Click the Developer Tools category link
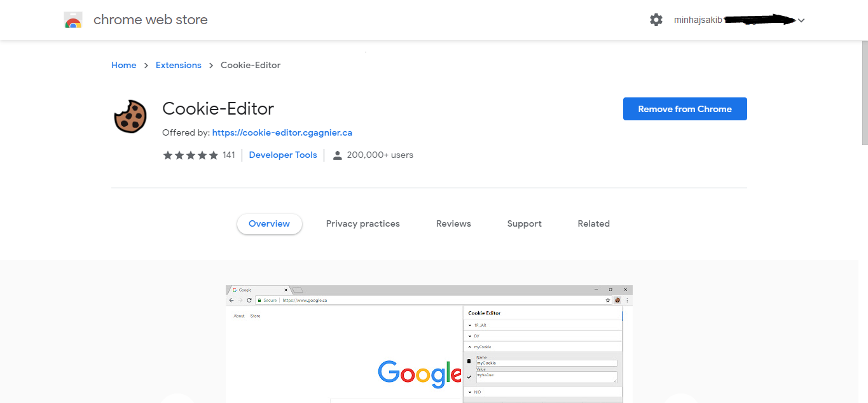Viewport: 868px width, 403px height. (x=282, y=155)
